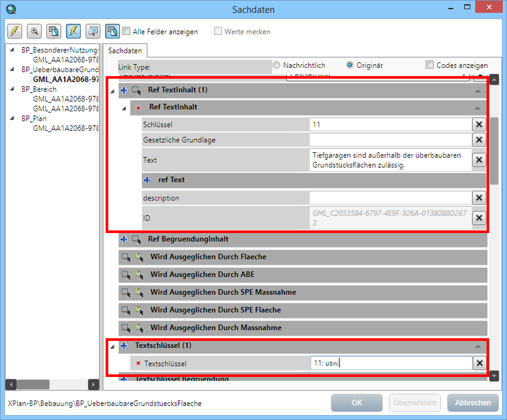Enable Alle Felder anzeigen checkbox

click(x=127, y=31)
